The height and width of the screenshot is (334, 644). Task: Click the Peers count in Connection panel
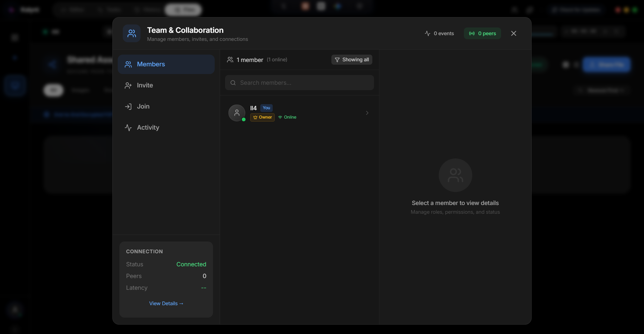point(204,276)
